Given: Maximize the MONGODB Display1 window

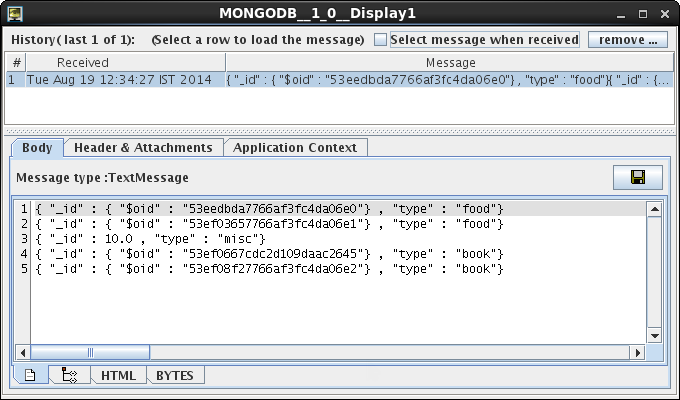Looking at the screenshot, I should pos(643,14).
